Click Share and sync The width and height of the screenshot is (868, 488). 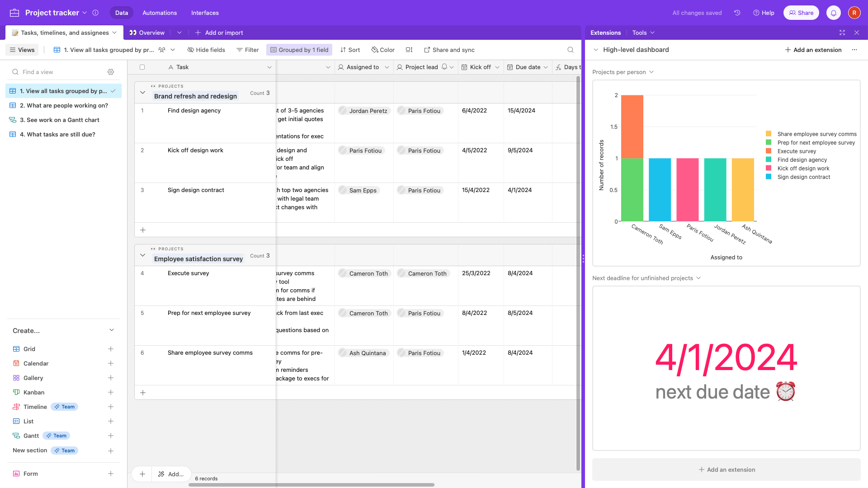coord(449,50)
